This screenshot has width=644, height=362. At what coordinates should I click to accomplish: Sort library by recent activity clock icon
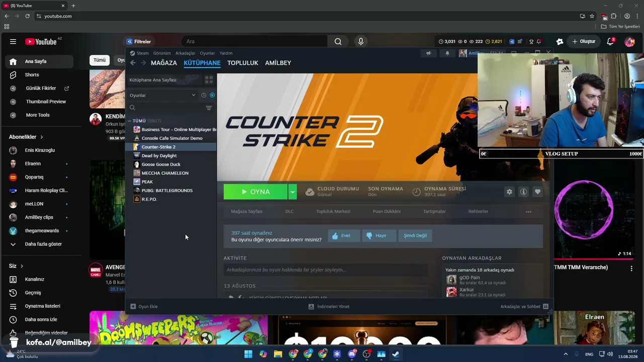pos(204,95)
